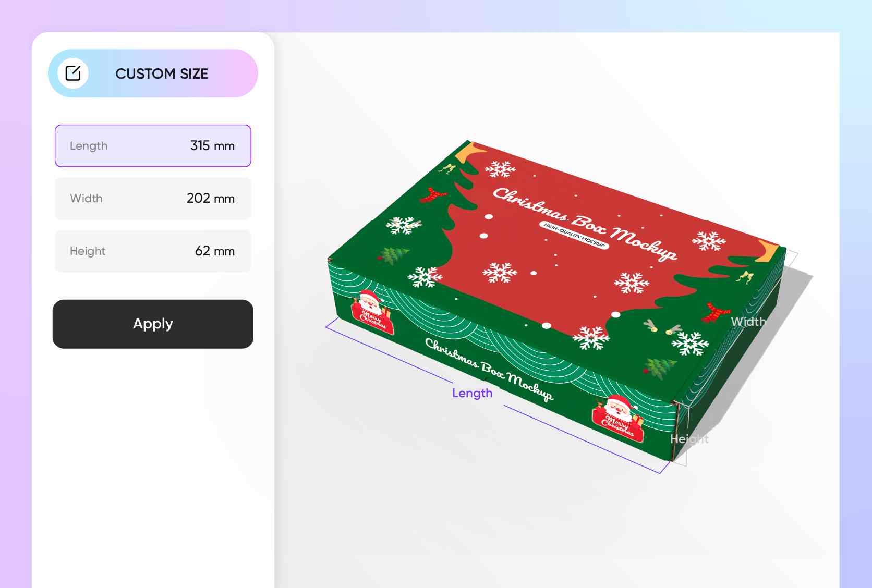The image size is (872, 588).
Task: Focus the Length input field
Action: click(153, 146)
